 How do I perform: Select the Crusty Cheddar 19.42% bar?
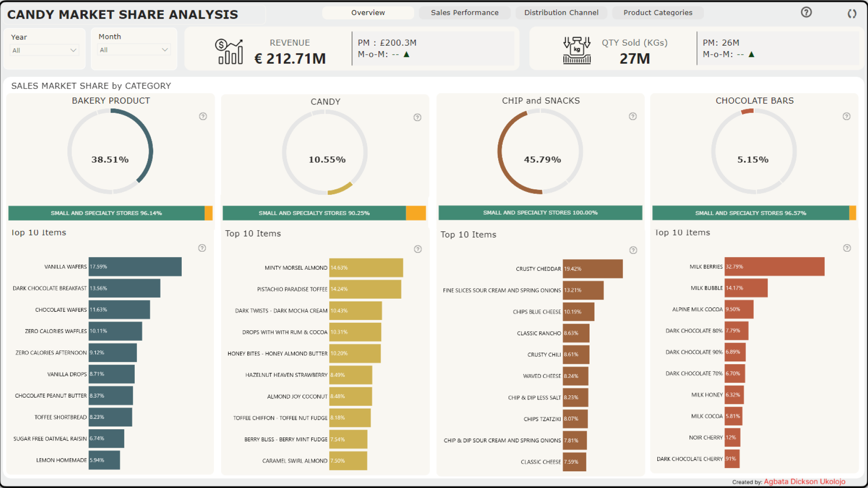pos(593,269)
